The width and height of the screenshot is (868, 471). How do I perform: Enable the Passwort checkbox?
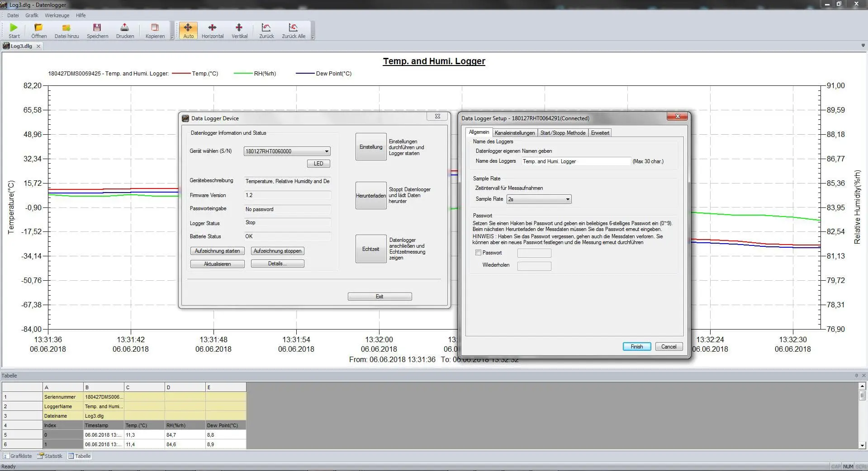tap(478, 253)
